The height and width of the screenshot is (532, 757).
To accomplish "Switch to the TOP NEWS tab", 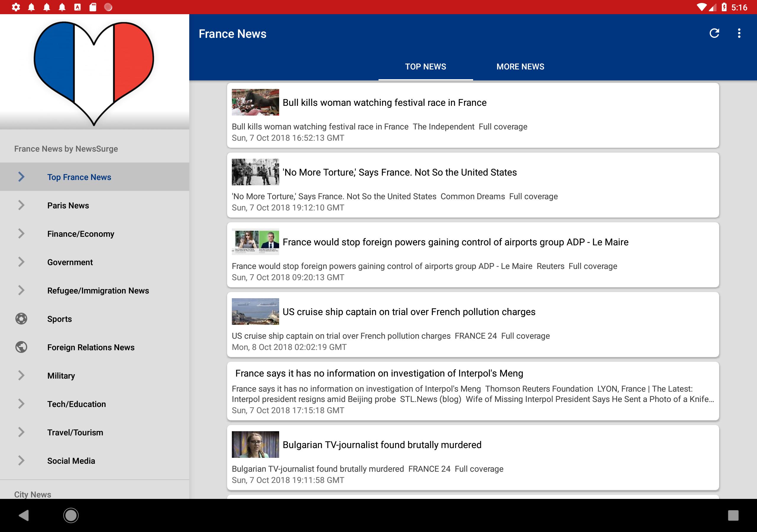I will click(425, 66).
